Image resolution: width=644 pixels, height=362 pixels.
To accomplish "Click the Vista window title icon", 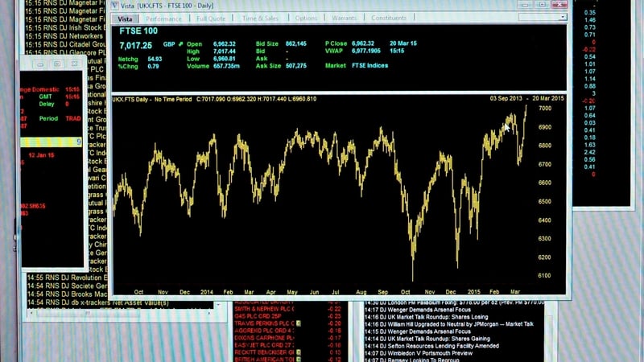I will (115, 6).
